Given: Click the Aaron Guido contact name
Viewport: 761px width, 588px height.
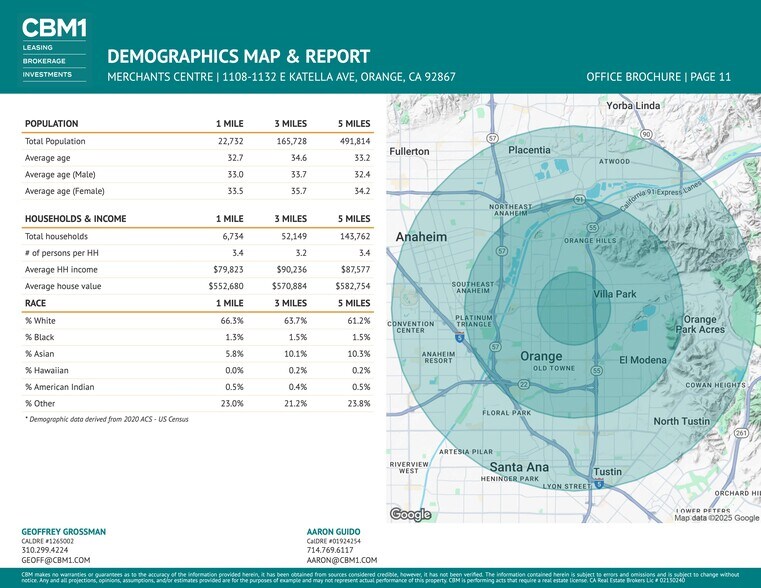Looking at the screenshot, I should point(333,531).
